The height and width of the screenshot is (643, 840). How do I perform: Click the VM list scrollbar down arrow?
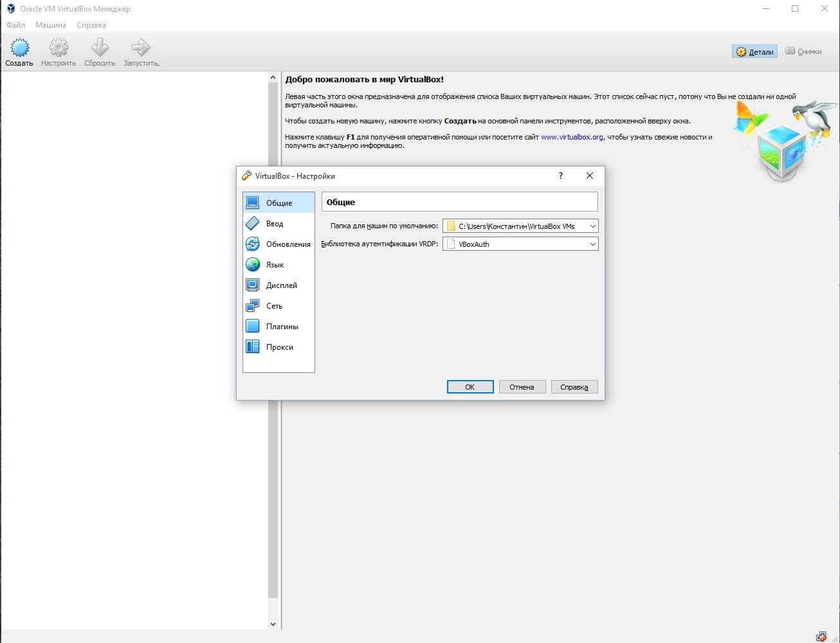pos(273,624)
